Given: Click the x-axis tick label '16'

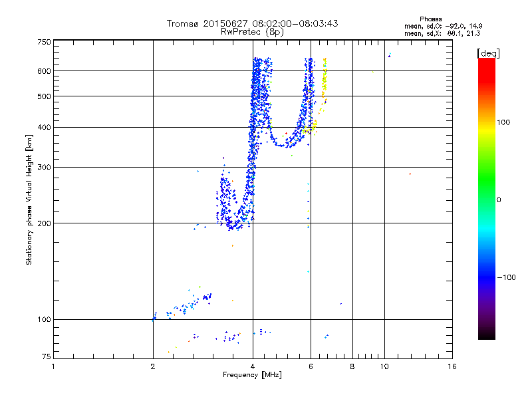Looking at the screenshot, I should coord(452,366).
